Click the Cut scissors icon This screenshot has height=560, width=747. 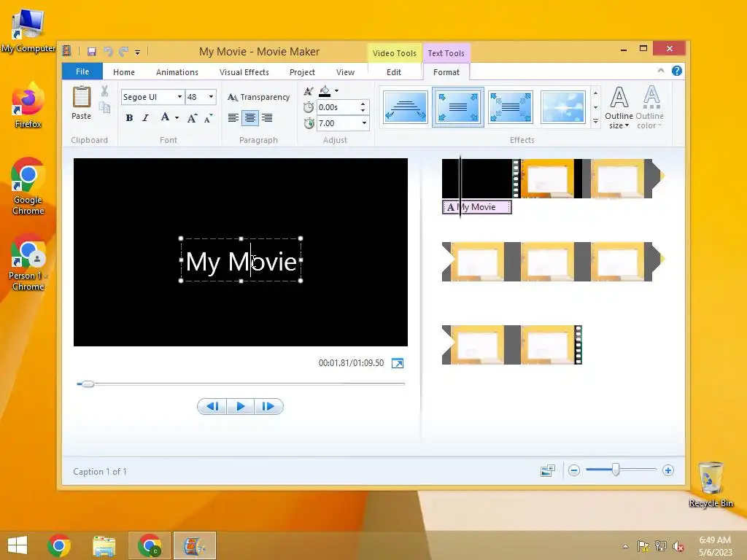pyautogui.click(x=105, y=90)
